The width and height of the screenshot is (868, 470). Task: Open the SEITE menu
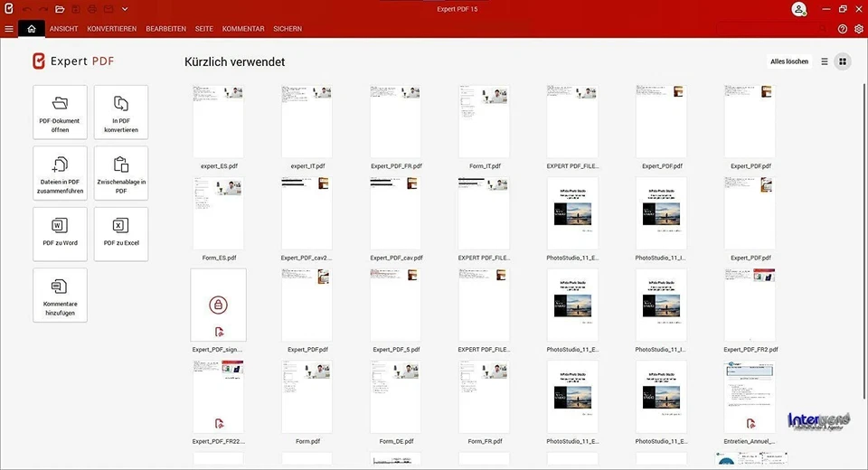point(204,29)
